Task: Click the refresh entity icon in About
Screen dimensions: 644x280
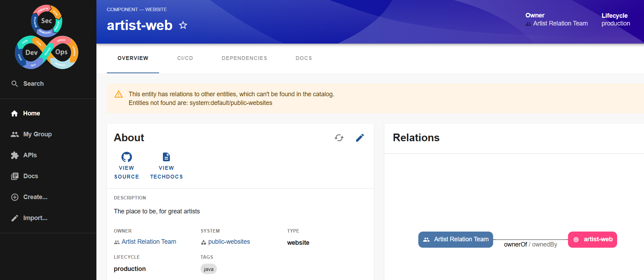Action: point(339,138)
